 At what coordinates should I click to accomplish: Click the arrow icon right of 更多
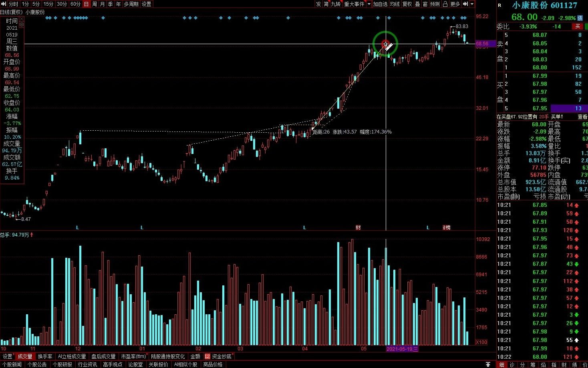(465, 4)
